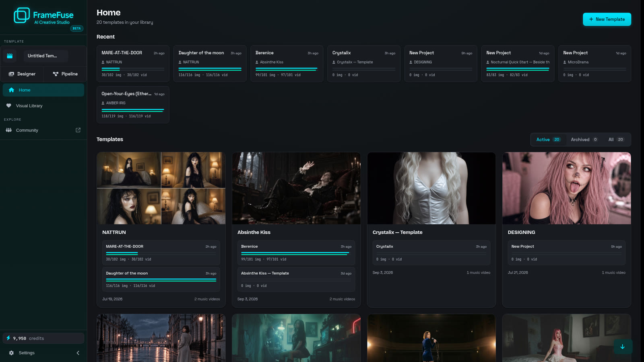Screen dimensions: 644x362
Task: Click the Home house icon in sidebar
Action: tap(11, 90)
